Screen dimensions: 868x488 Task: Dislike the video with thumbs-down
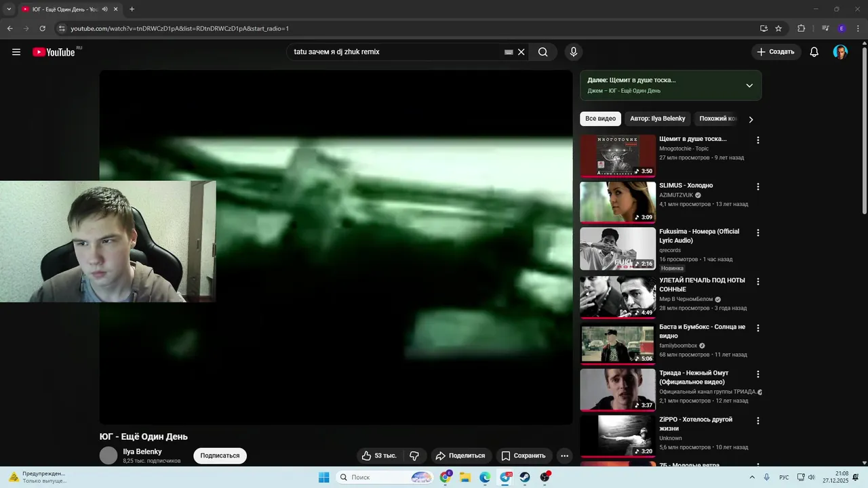pos(414,455)
